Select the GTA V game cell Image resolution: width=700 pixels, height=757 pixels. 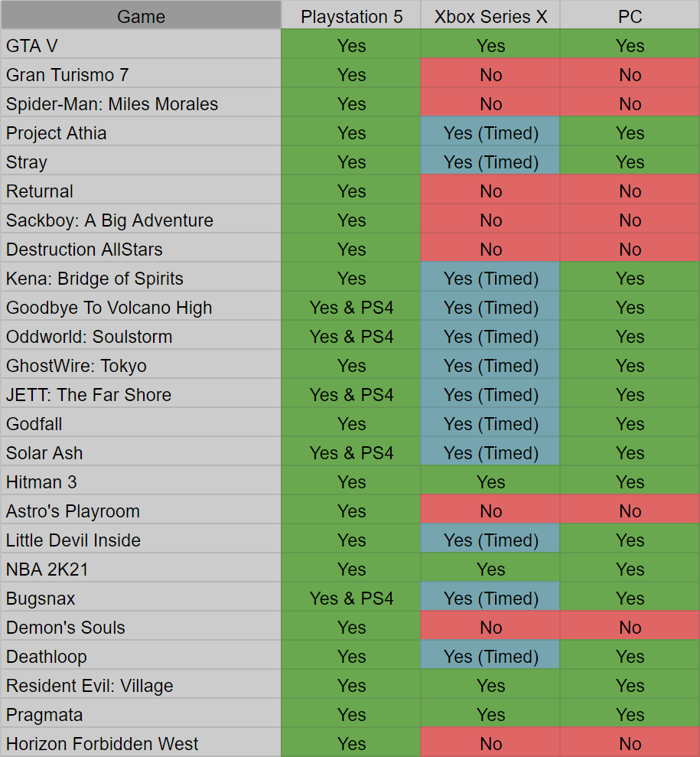(141, 46)
